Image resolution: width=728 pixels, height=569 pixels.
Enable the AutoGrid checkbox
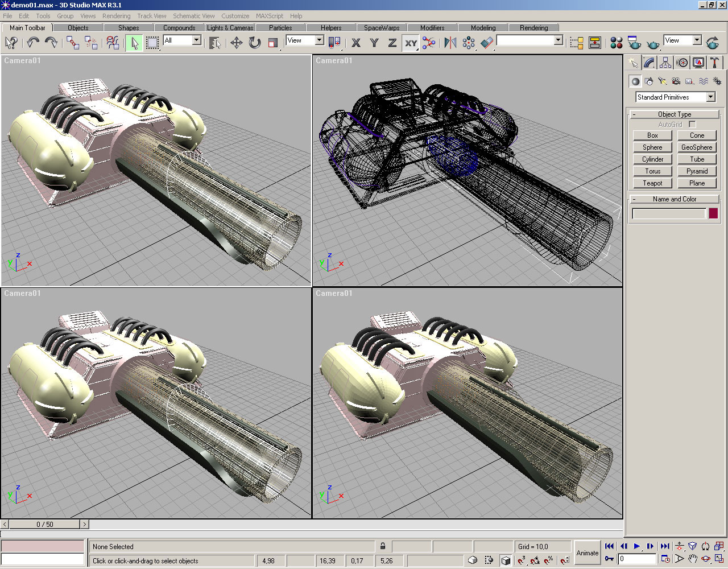tap(692, 124)
